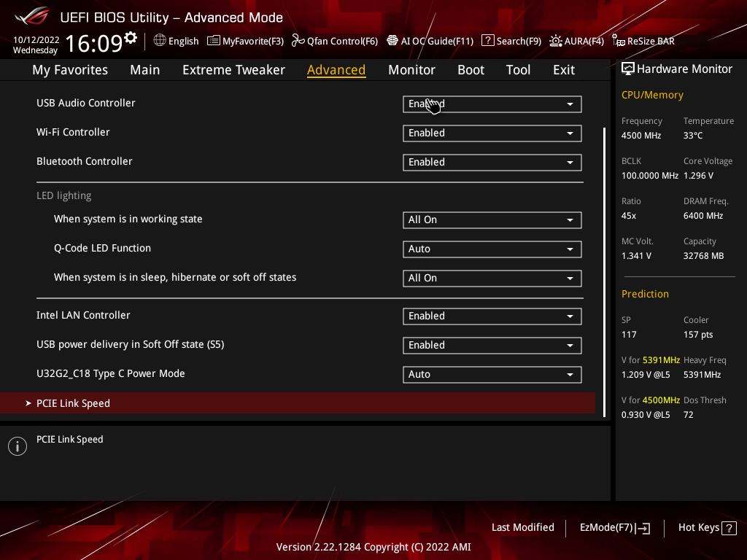Open working state LED dropdown
The height and width of the screenshot is (560, 747).
[x=492, y=220]
